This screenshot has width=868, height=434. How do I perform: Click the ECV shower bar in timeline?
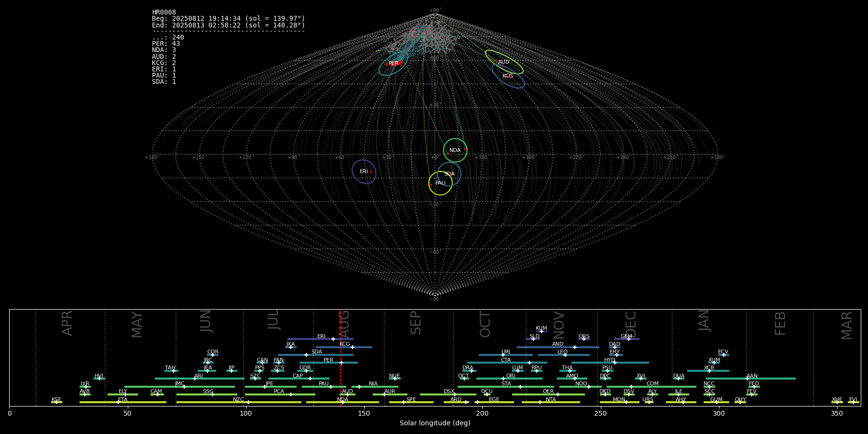[723, 355]
